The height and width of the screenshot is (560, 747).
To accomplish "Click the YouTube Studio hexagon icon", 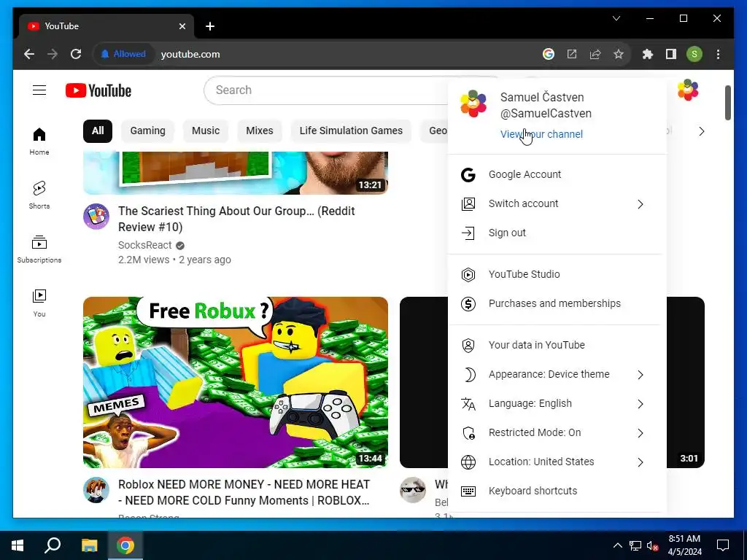I will 468,275.
